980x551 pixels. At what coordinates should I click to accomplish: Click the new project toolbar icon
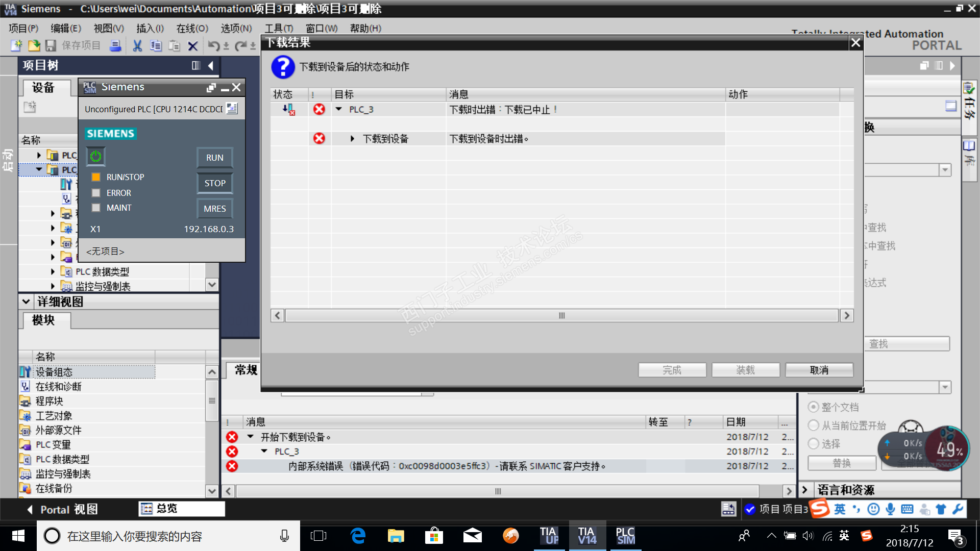(16, 46)
